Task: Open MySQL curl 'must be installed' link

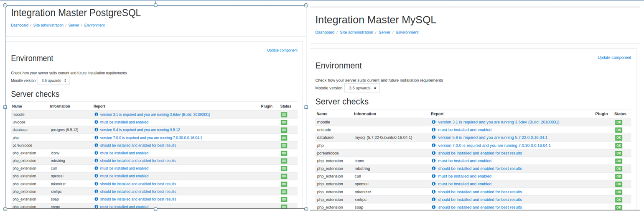Action: tap(465, 176)
